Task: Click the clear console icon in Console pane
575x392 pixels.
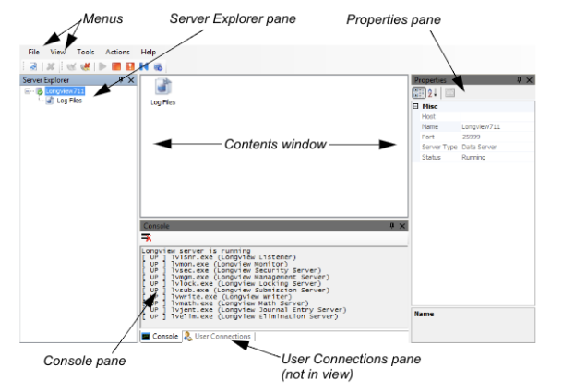Action: 146,238
